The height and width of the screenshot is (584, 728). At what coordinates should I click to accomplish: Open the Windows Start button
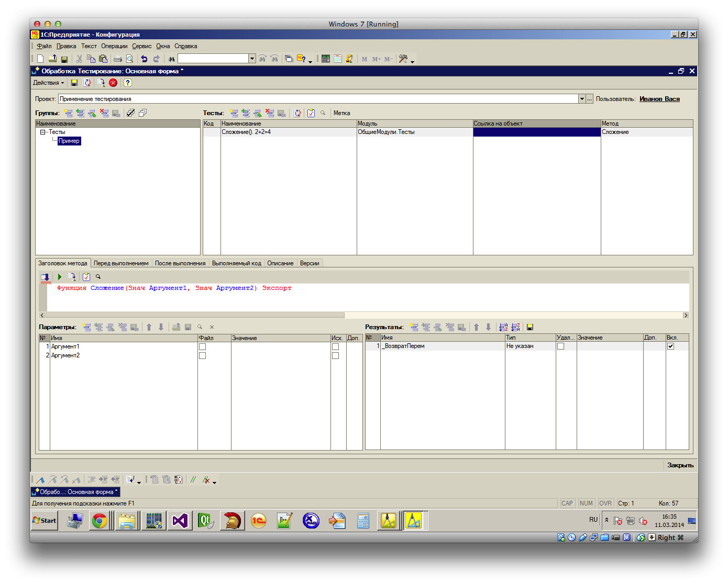tap(45, 520)
